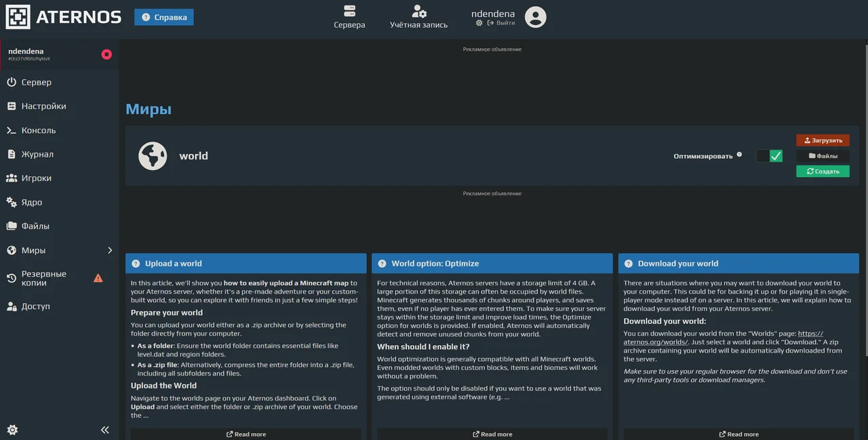Viewport: 868px width, 440px height.
Task: Open Консоль in sidebar
Action: [60, 130]
